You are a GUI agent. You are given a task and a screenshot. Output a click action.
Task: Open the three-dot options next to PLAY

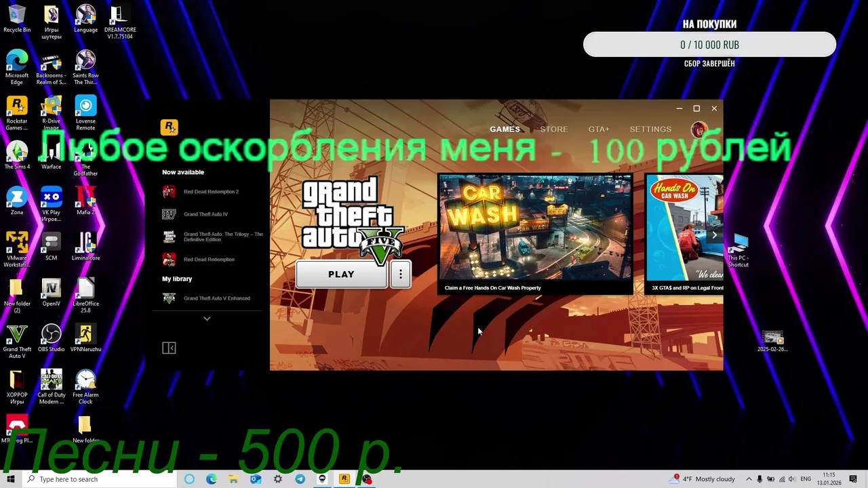[401, 274]
